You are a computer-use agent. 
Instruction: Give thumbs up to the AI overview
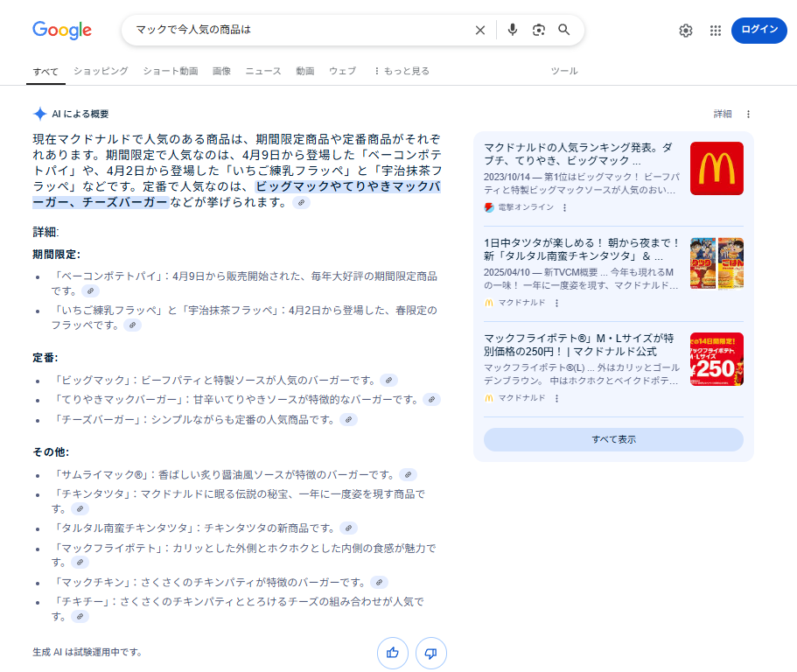[x=393, y=654]
